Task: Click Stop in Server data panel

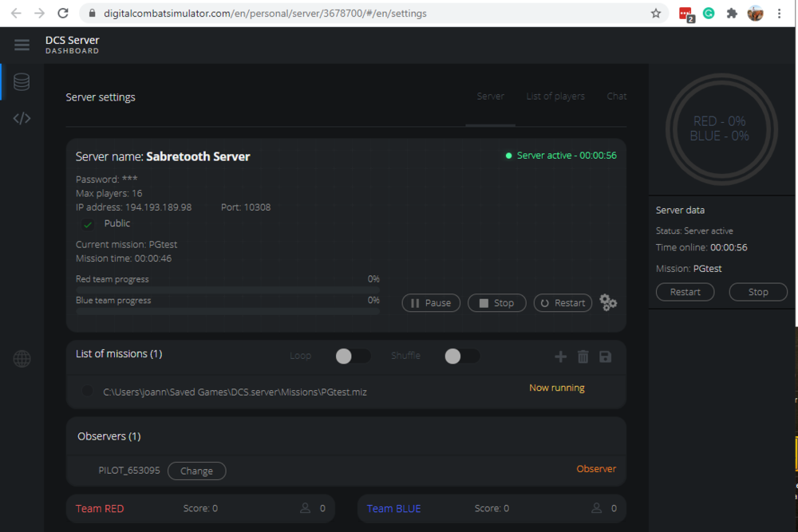Action: click(x=758, y=292)
